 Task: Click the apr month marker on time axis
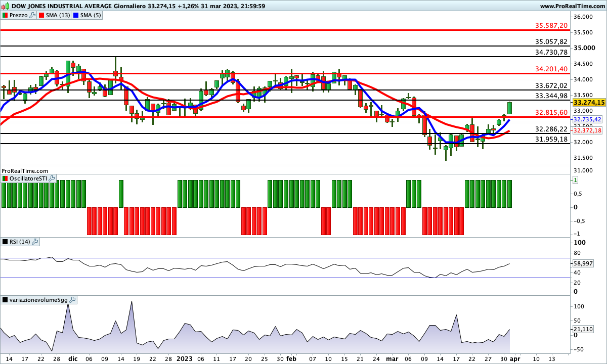click(x=514, y=359)
